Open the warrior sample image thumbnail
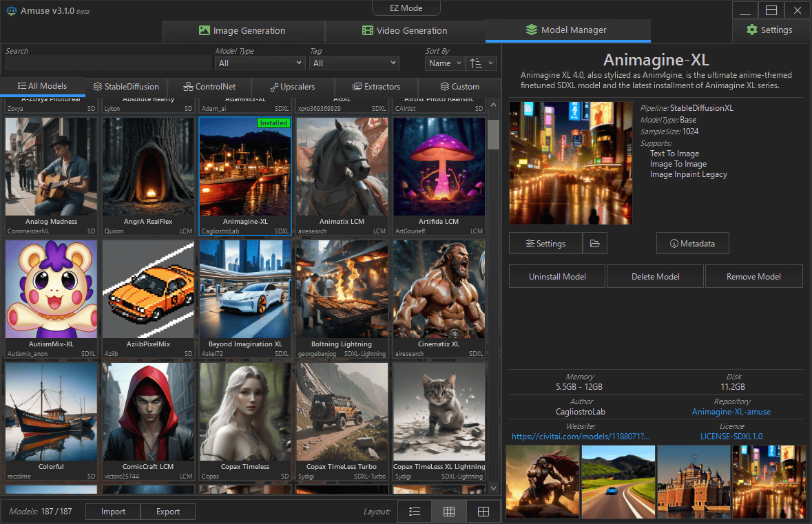Screen dimensions: 812x524 tap(543, 482)
